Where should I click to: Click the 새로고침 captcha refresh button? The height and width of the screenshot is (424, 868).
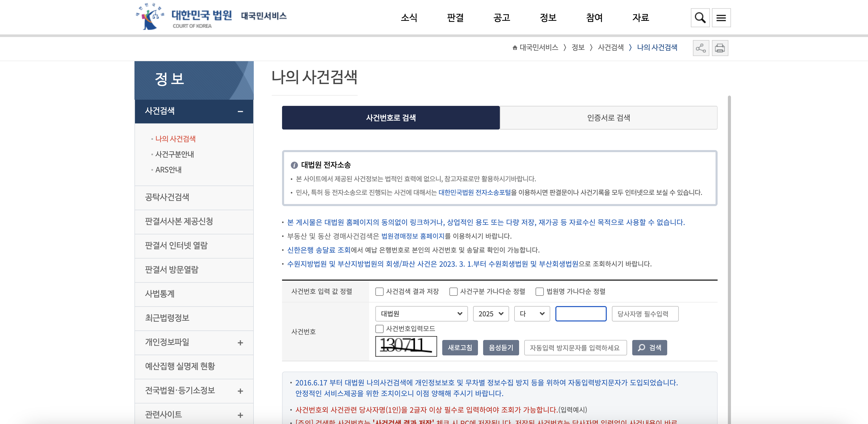point(460,348)
